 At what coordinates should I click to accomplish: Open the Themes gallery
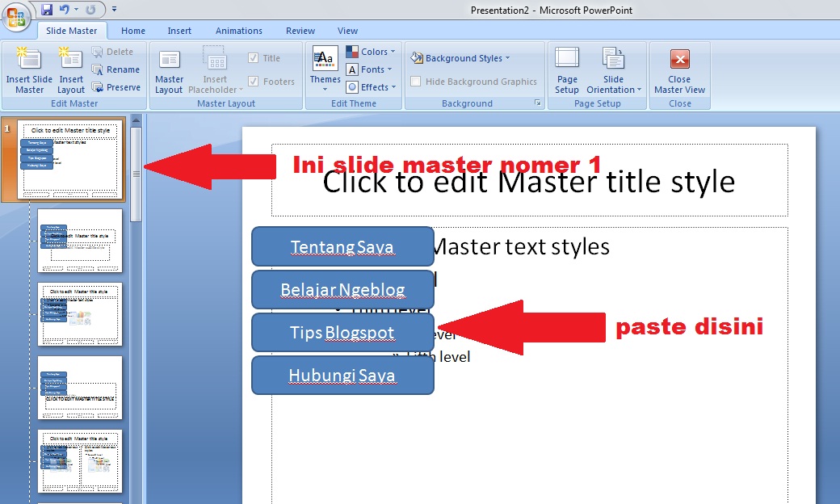point(325,69)
